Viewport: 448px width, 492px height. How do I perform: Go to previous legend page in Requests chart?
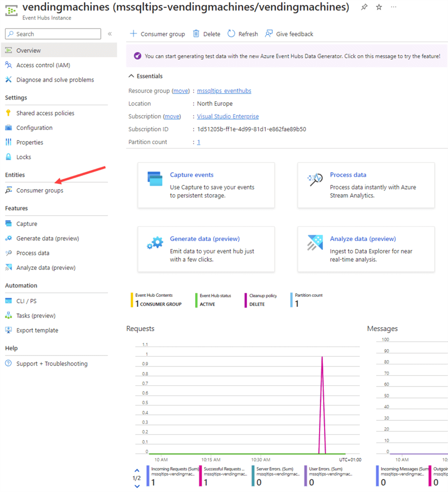[137, 471]
